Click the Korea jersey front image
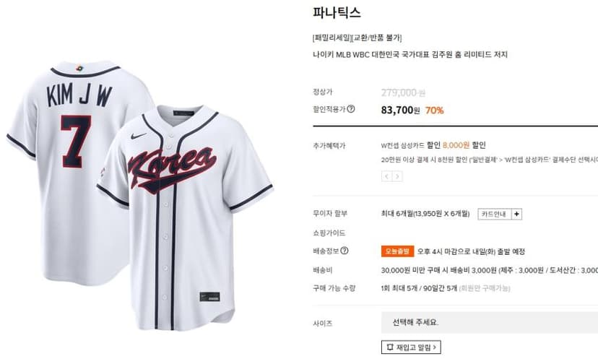 [185, 217]
